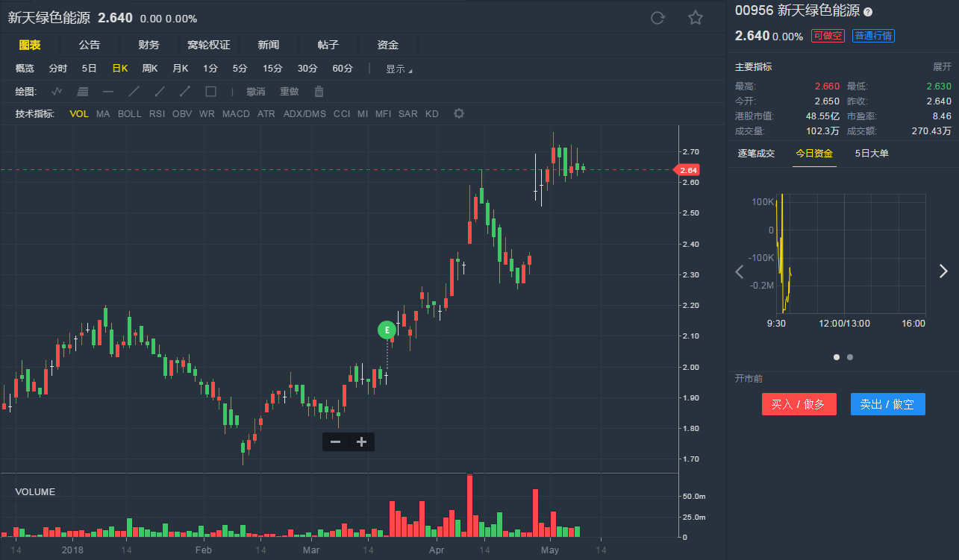The height and width of the screenshot is (560, 959).
Task: Open the indicator settings gear icon
Action: [459, 113]
